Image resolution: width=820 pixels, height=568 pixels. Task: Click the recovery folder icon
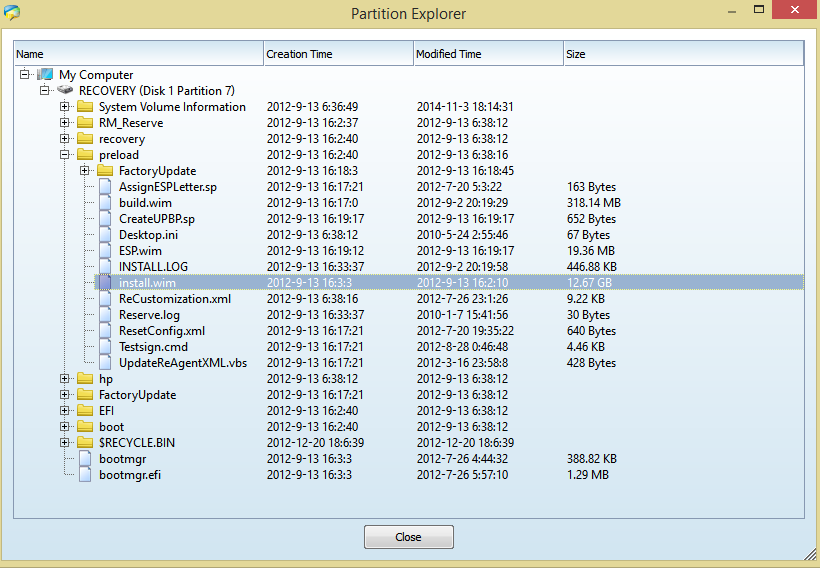85,139
